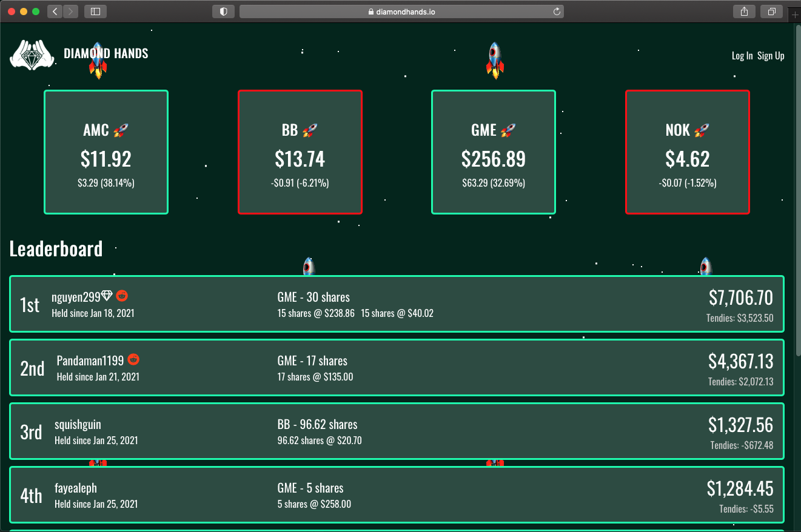Click Tendies: $2,072.13 value
Screen dimensions: 801x532
pos(741,382)
